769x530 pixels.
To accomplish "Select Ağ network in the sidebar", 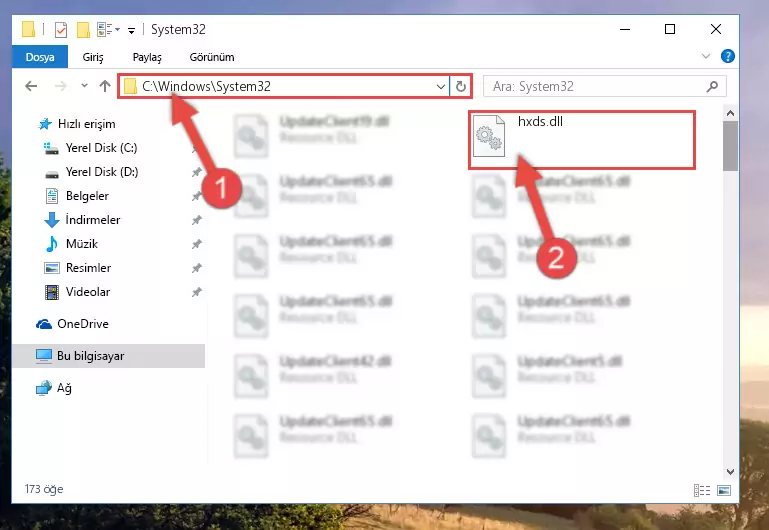I will tap(53, 388).
